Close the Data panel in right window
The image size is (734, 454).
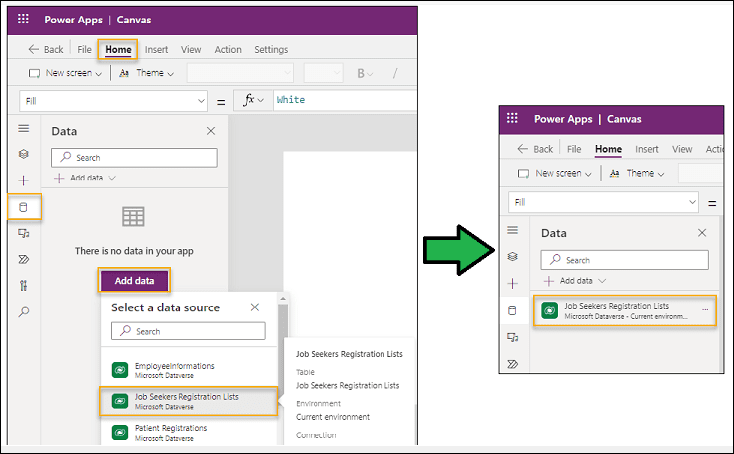tap(702, 233)
